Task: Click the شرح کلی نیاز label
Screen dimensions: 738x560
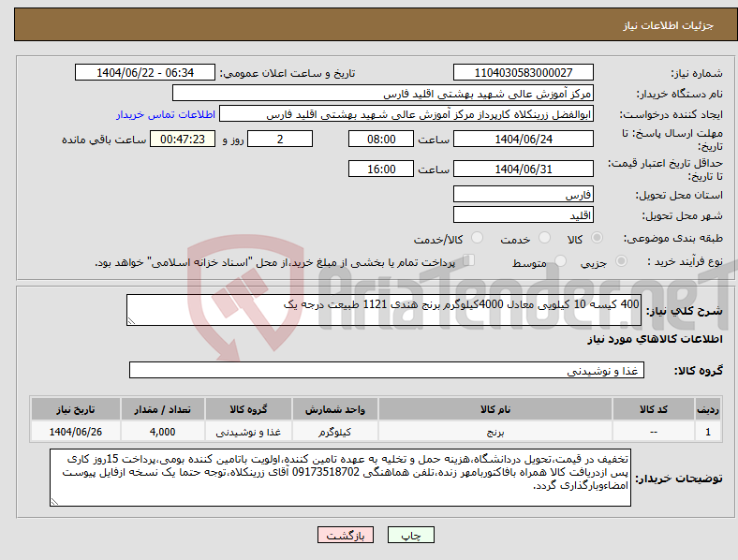Action: pyautogui.click(x=685, y=311)
